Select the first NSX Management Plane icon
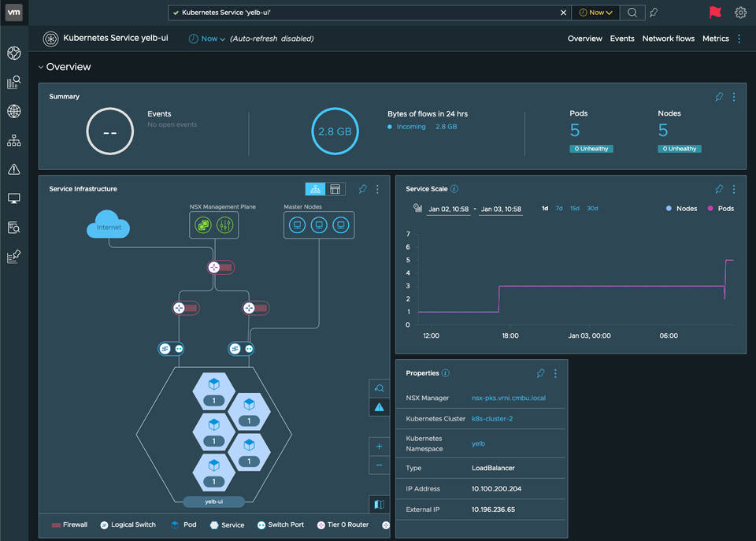This screenshot has width=756, height=541. click(203, 225)
